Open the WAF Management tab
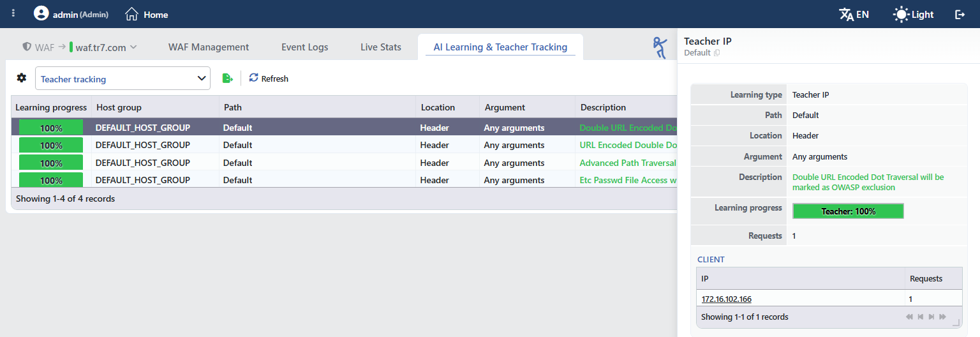Screen dimensions: 980x337 [209, 47]
